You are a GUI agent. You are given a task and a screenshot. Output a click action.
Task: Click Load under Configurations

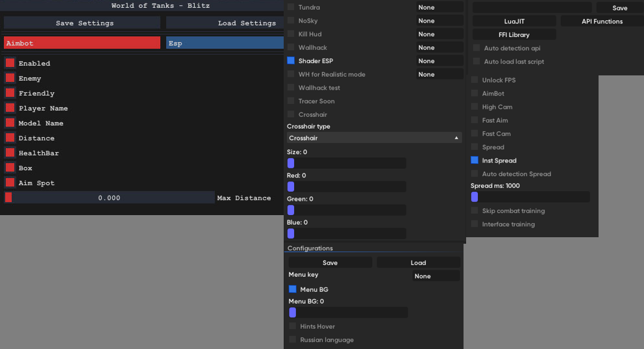(419, 263)
